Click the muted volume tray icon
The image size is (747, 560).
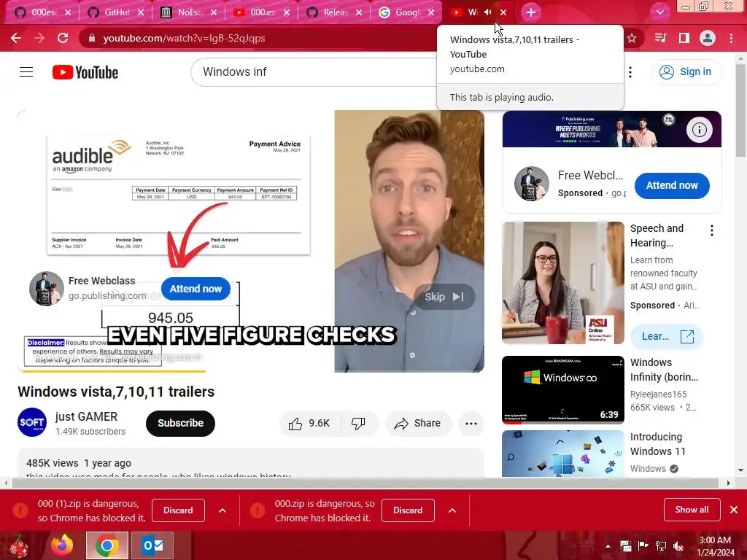click(678, 546)
